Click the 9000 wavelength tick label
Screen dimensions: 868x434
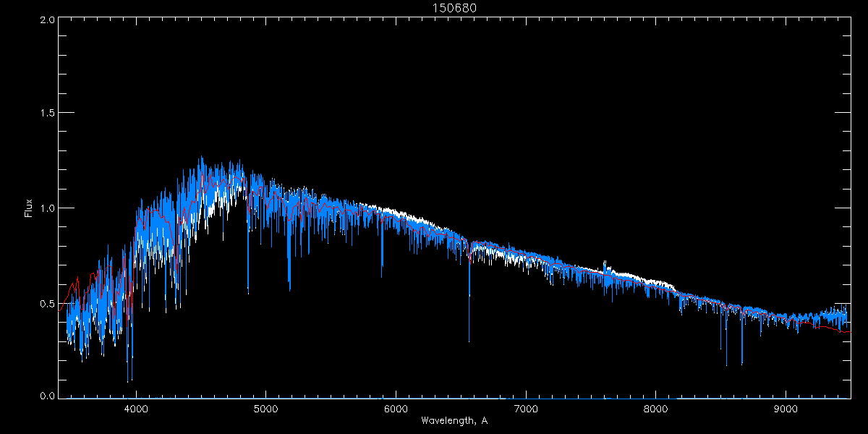(786, 409)
